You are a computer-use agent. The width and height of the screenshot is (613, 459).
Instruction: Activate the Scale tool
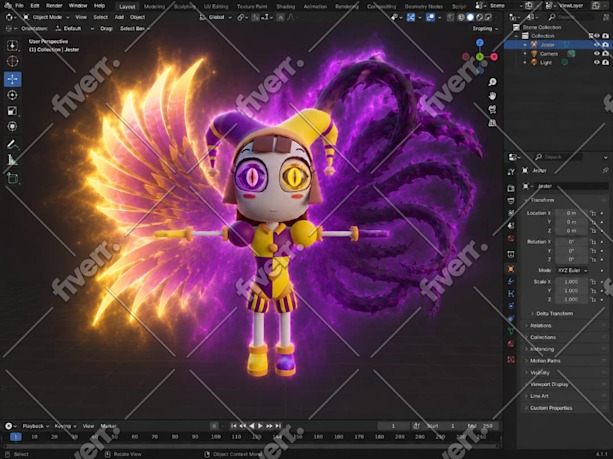point(13,111)
